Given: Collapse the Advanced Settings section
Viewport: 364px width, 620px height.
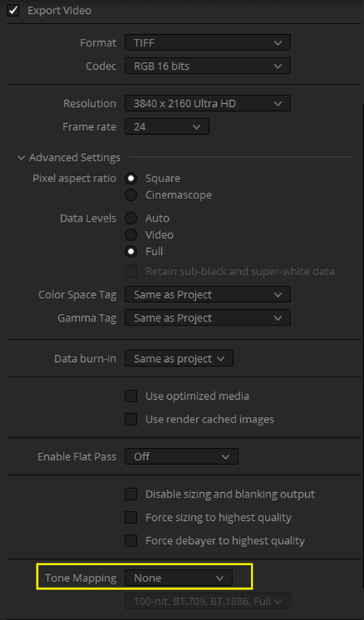Looking at the screenshot, I should [x=21, y=158].
